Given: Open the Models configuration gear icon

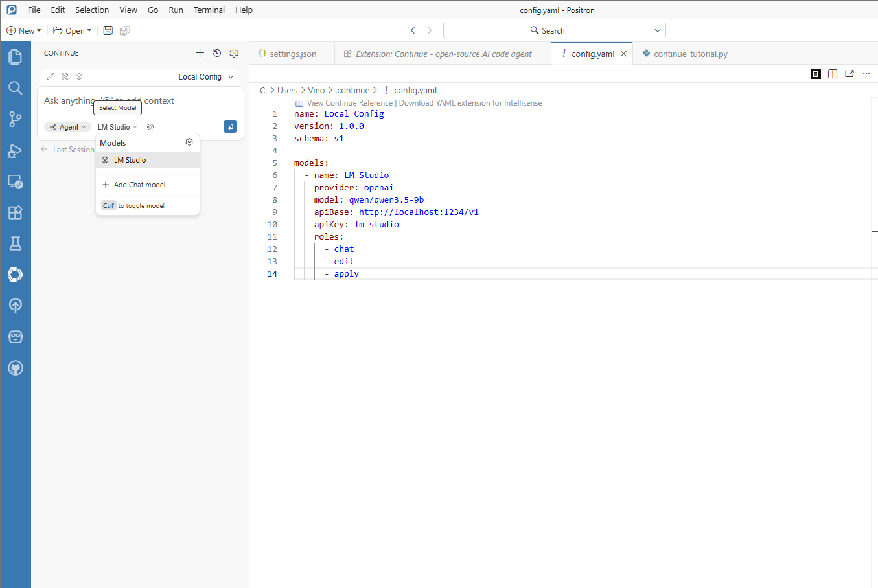Looking at the screenshot, I should point(189,142).
